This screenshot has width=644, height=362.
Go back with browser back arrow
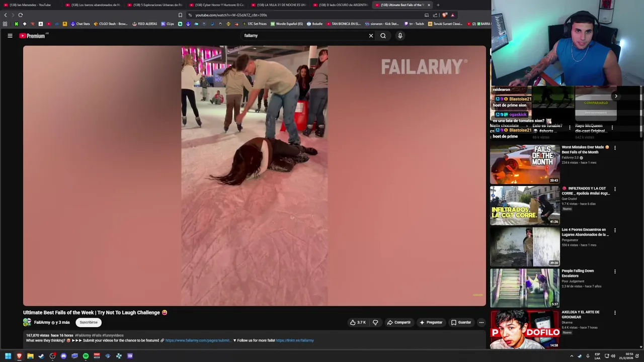6,15
